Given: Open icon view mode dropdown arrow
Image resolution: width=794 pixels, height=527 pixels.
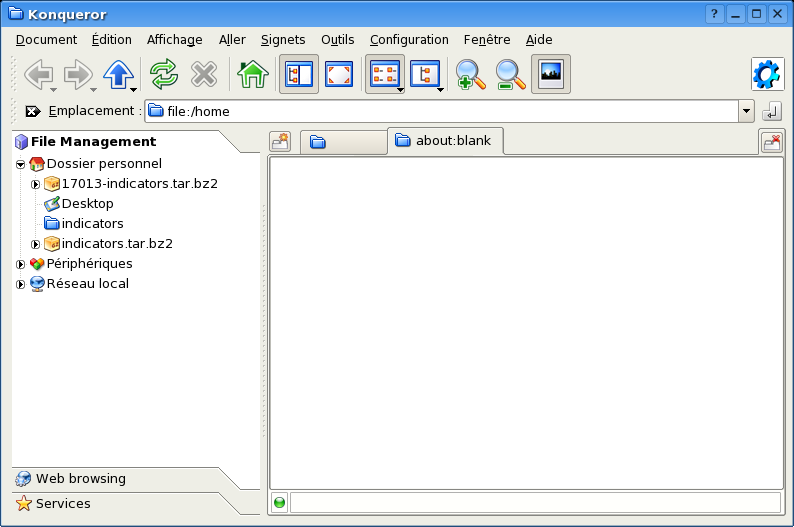Looking at the screenshot, I should click(400, 90).
